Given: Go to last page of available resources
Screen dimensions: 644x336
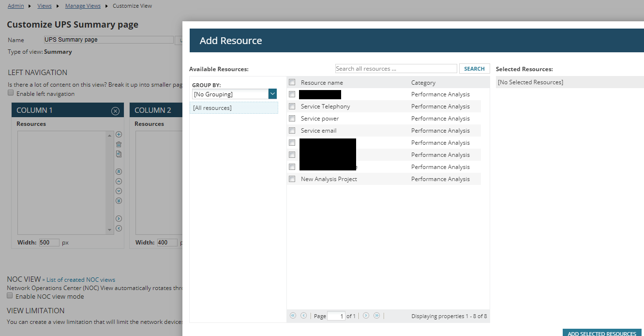Looking at the screenshot, I should coord(376,316).
